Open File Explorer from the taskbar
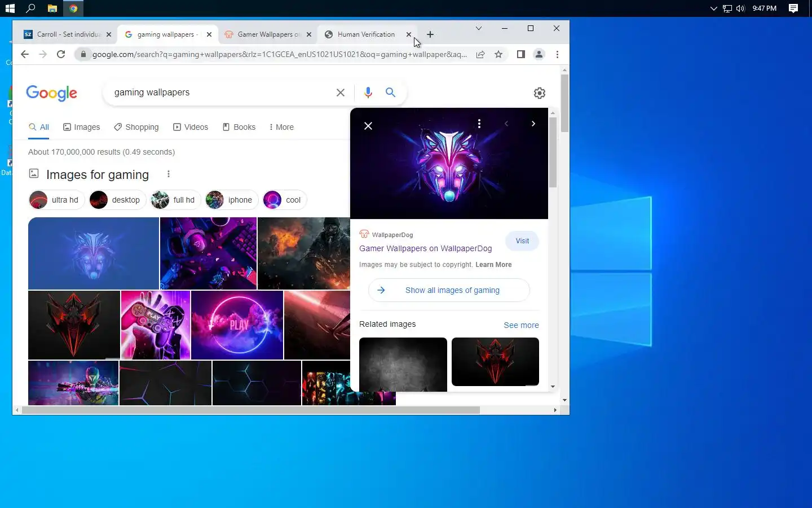This screenshot has width=812, height=508. 52,8
